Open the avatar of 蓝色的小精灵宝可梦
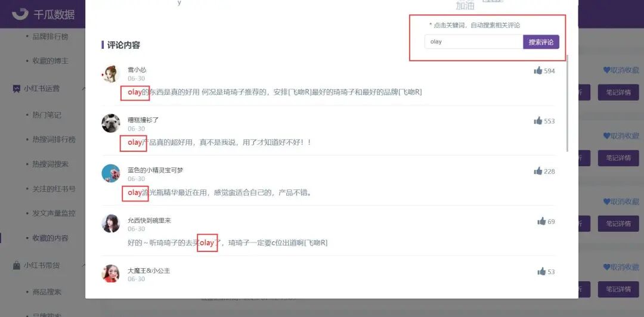The image size is (644, 317). [x=110, y=173]
